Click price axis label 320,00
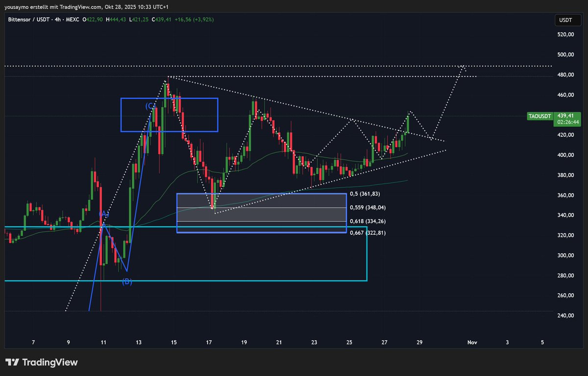Viewport: 588px width, 376px height. tap(565, 235)
